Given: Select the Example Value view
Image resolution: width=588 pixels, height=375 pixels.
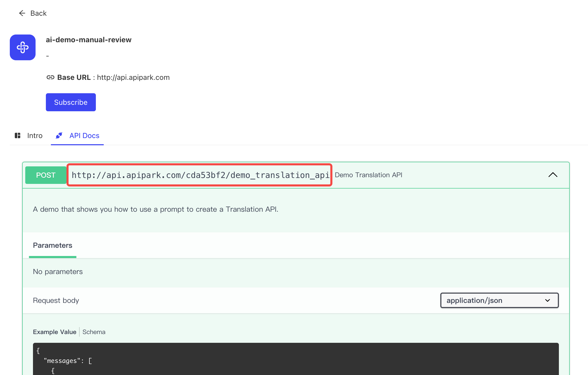Looking at the screenshot, I should click(x=54, y=332).
